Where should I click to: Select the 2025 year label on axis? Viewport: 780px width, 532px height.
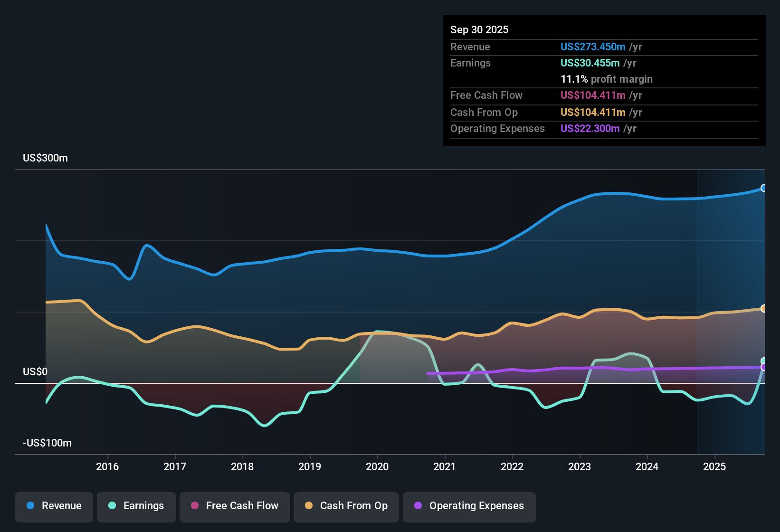(715, 467)
